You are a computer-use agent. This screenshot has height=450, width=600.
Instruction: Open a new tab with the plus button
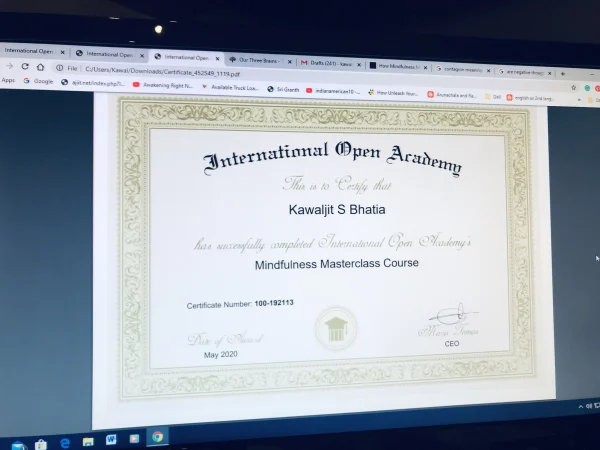[562, 73]
